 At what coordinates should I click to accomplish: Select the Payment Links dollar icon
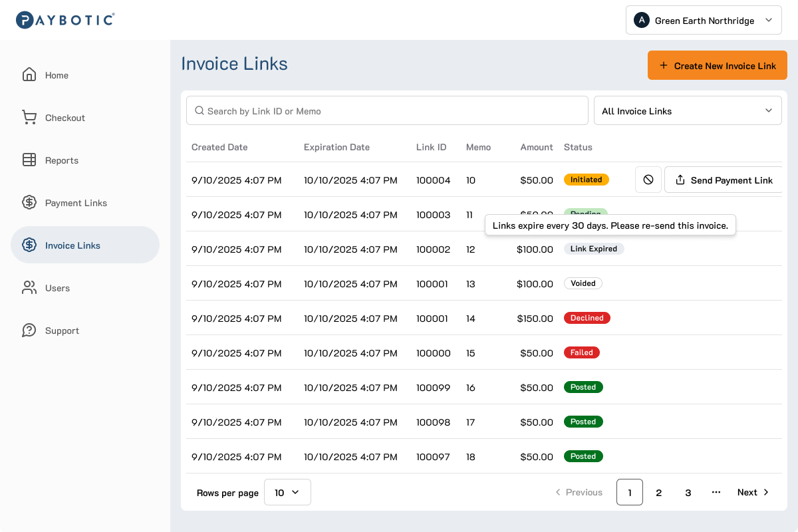coord(29,203)
